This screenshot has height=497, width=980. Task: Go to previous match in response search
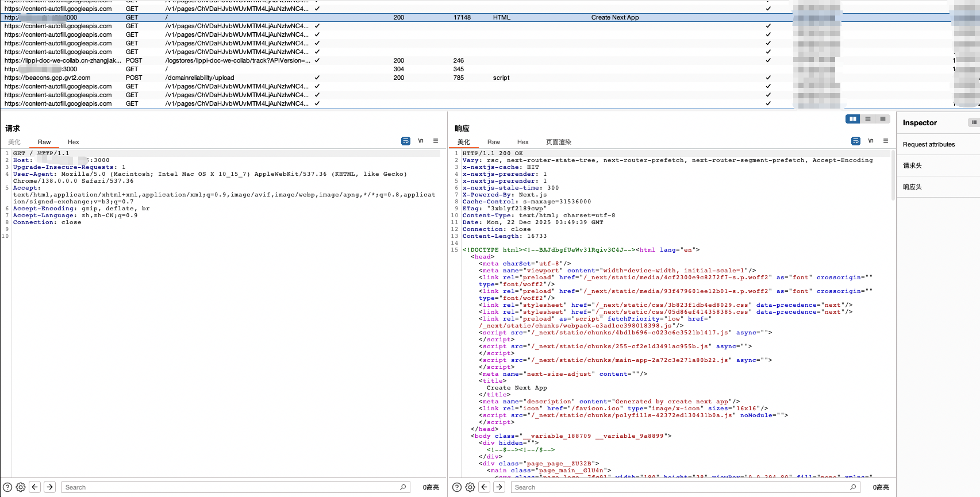485,487
